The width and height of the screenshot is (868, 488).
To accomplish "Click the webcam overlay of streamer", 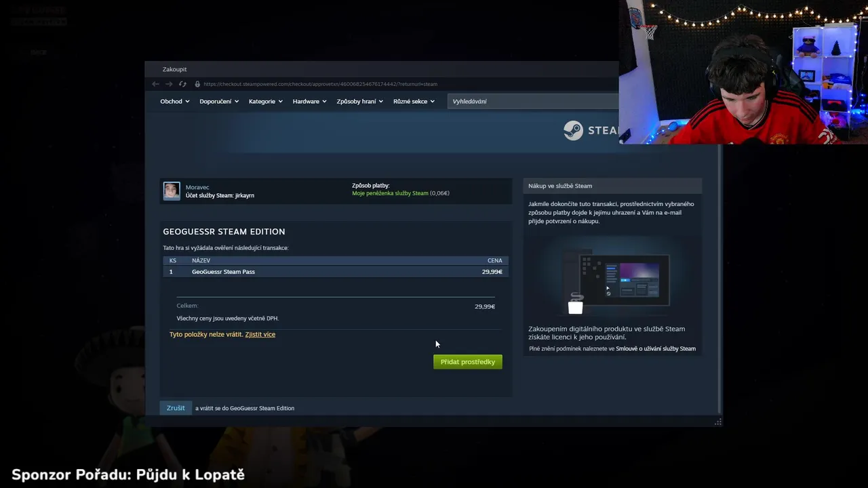I will click(x=743, y=72).
